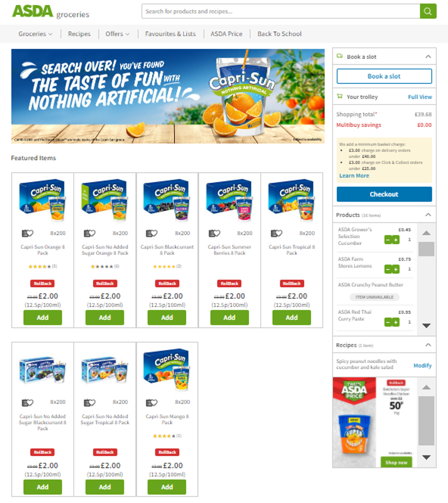Decrease ASDA Farm Stores Lemons quantity
This screenshot has height=503, width=448.
[x=388, y=269]
